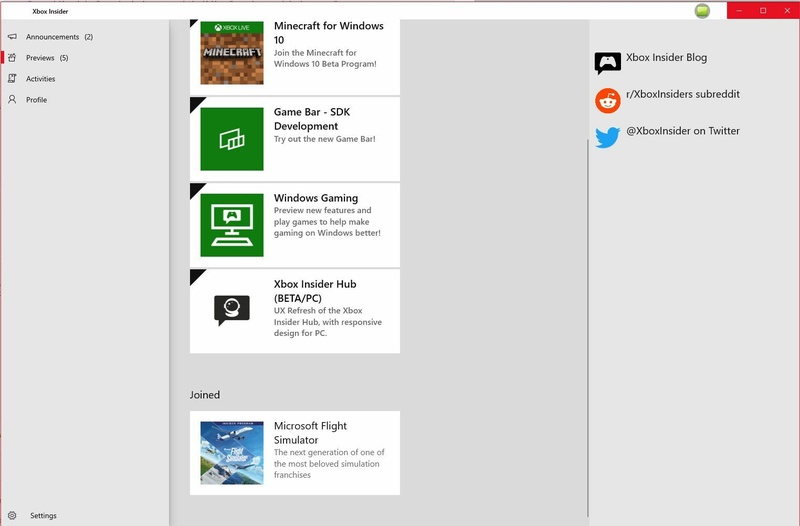
Task: Click 'Join the Minecraft for Windows 10 Beta Program!' text
Action: coord(325,58)
